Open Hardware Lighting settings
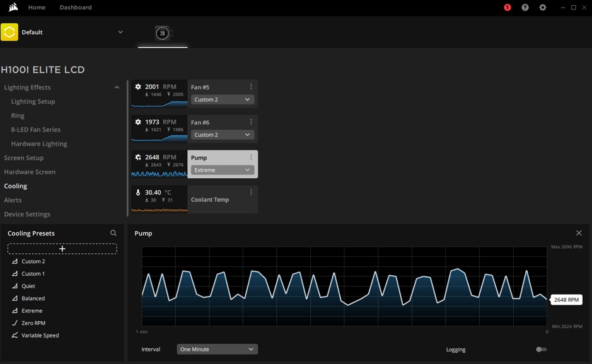 pos(39,144)
